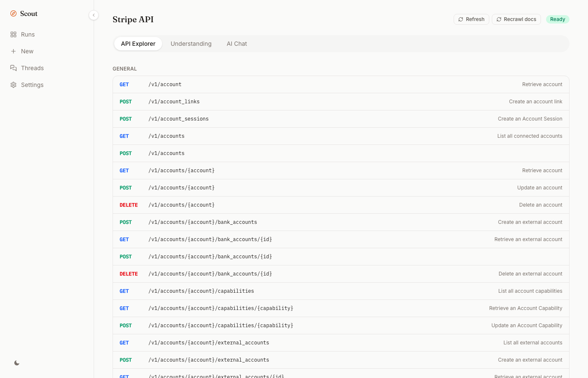Click 'List all external accounts' description
The height and width of the screenshot is (378, 588).
533,343
